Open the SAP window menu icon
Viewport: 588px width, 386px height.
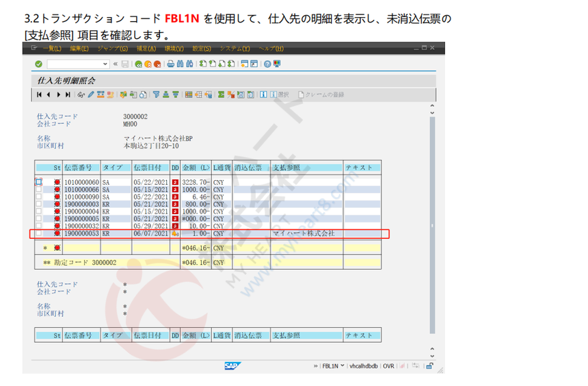[34, 48]
